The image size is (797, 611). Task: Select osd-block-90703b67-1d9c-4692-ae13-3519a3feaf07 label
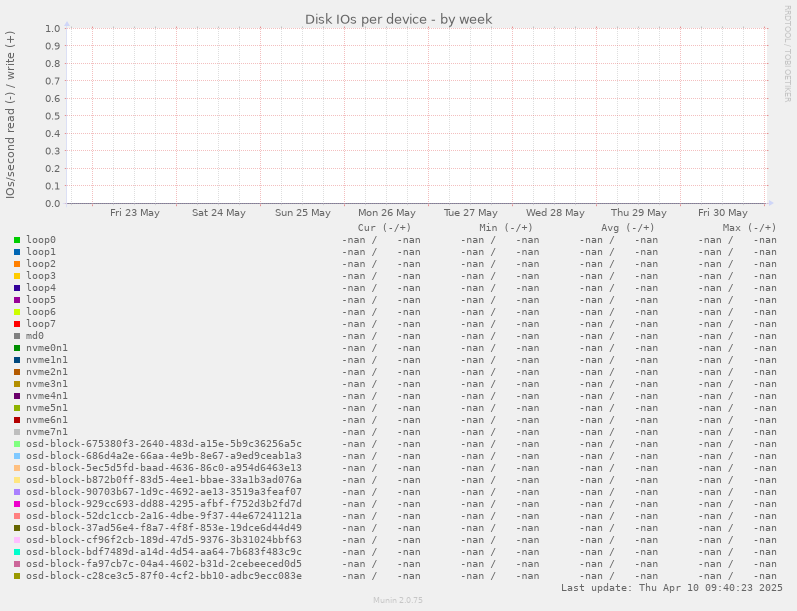coord(164,492)
